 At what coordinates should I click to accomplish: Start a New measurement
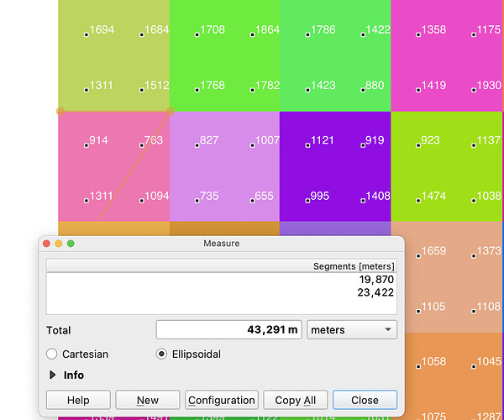(148, 400)
